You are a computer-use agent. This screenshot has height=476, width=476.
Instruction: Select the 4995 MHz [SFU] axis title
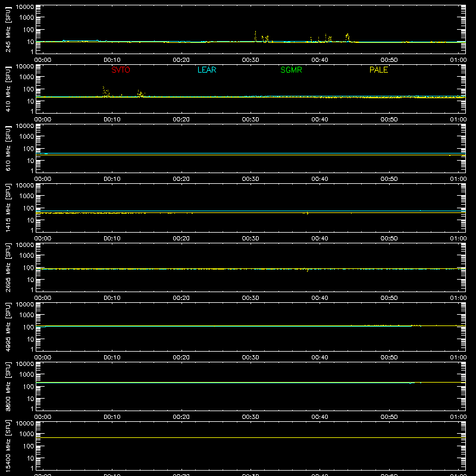8,327
